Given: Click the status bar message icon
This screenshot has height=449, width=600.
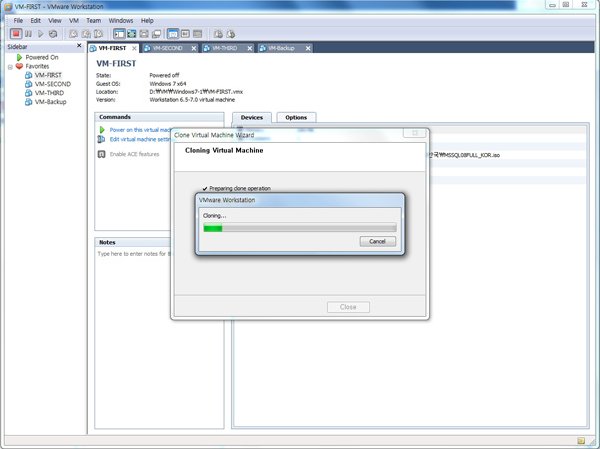Looking at the screenshot, I should 581,441.
